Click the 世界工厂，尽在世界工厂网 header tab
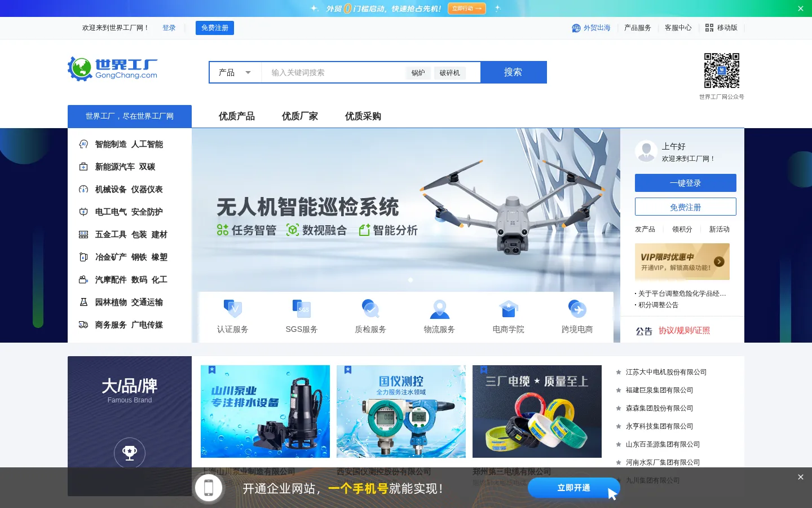 (x=130, y=116)
